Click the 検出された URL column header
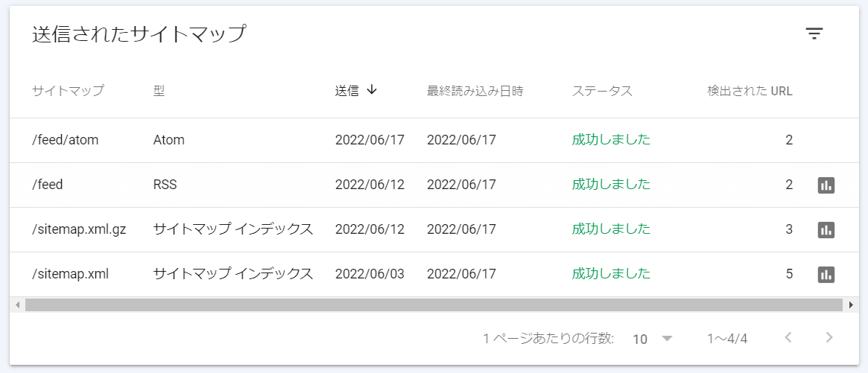 (750, 92)
